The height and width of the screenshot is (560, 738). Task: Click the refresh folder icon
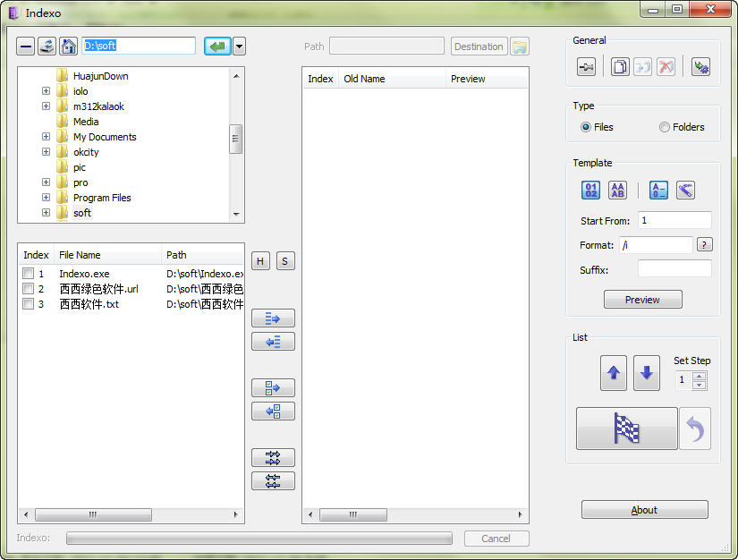(47, 47)
